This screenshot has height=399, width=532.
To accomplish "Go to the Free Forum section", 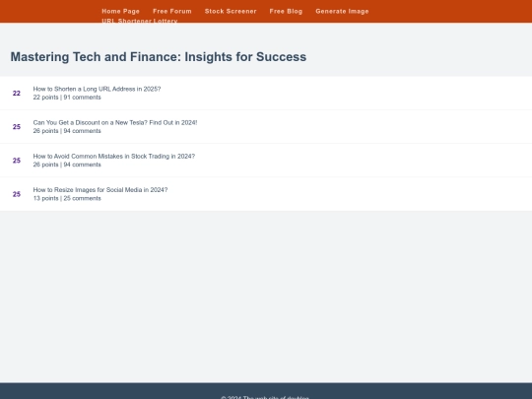I will [172, 11].
